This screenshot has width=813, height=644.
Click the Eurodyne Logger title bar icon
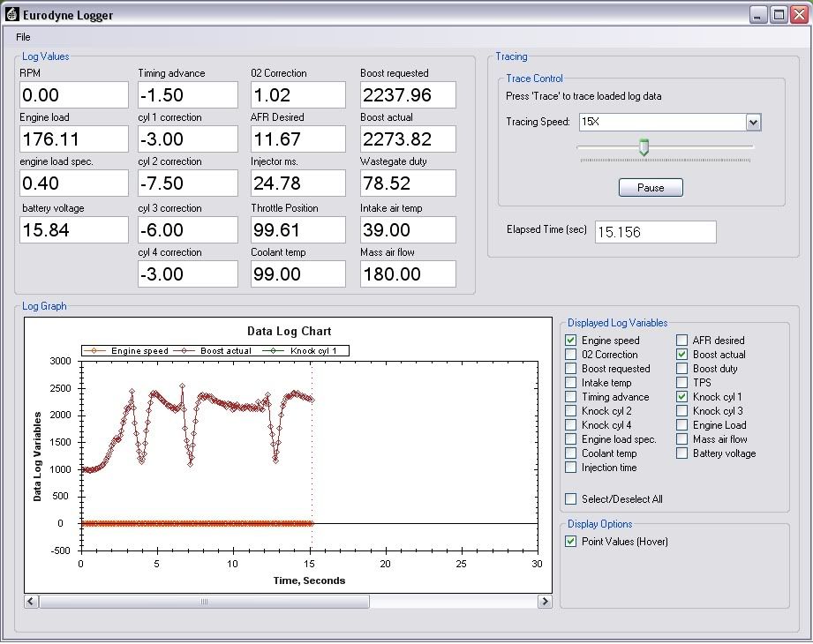pos(12,14)
